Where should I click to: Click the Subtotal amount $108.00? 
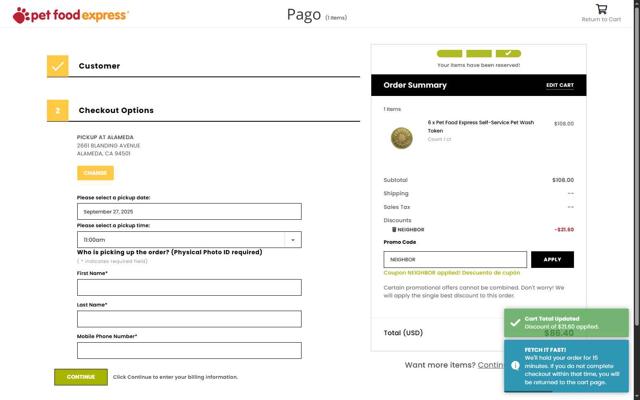click(x=563, y=180)
